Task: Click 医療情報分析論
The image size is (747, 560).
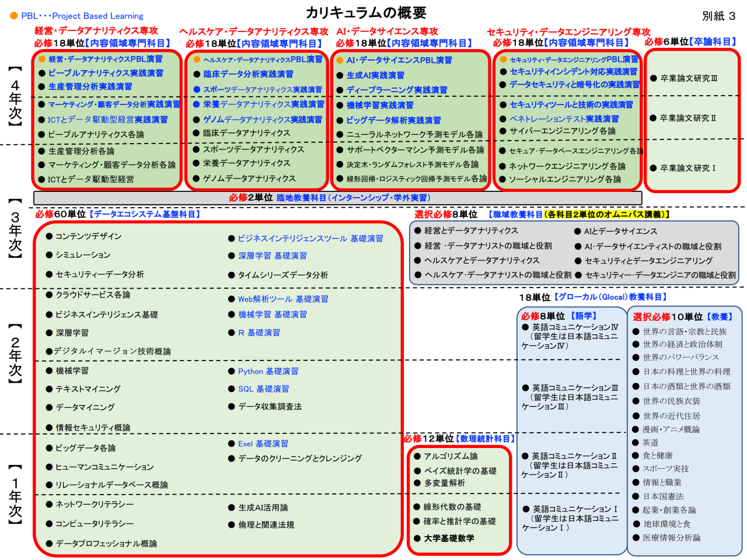Action: (x=671, y=537)
